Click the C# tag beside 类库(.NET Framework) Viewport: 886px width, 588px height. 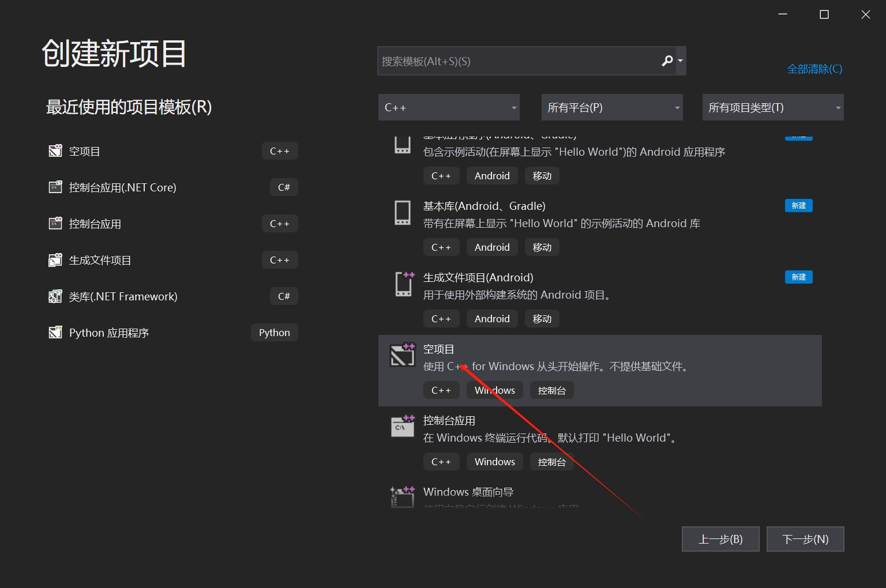click(x=284, y=296)
